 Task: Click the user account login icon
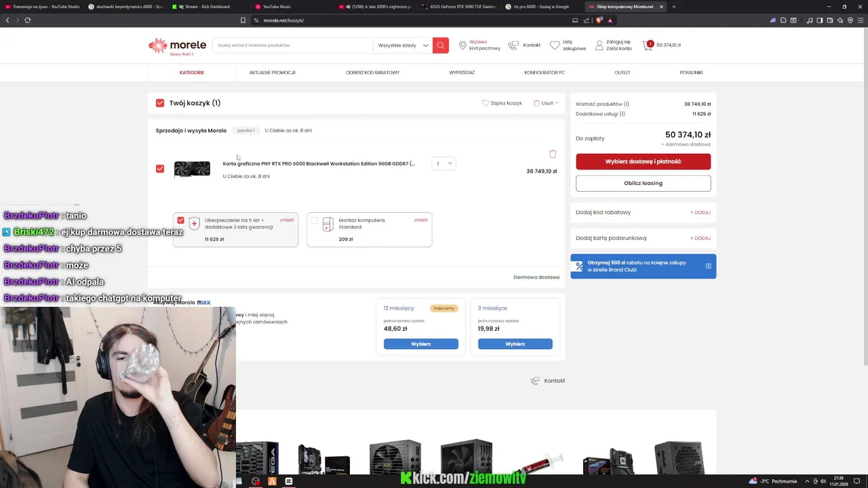[599, 45]
